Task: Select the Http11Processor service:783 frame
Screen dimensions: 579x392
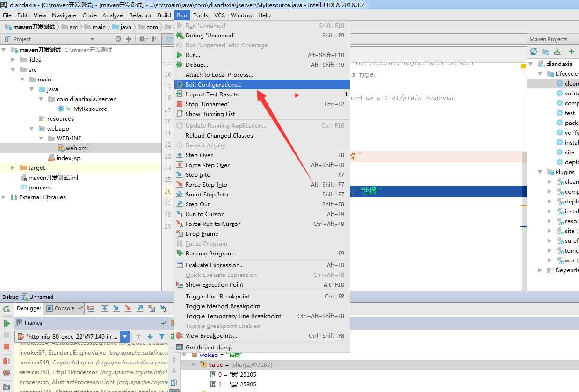Action: click(94, 372)
